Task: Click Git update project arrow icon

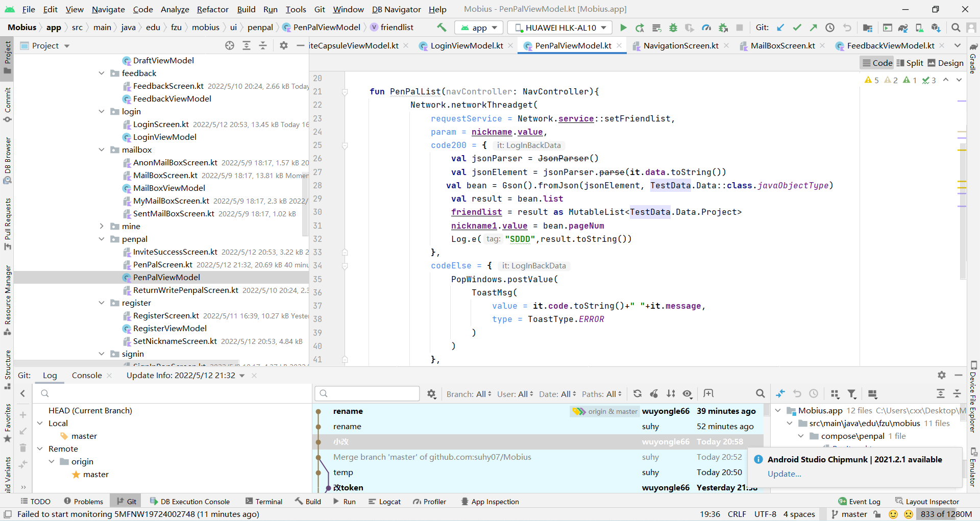Action: [x=780, y=28]
